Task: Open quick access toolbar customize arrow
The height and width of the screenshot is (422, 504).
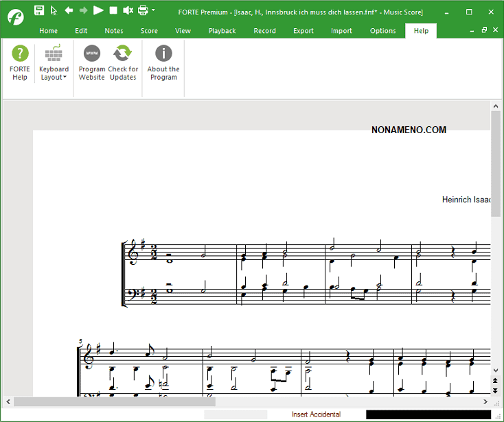Action: [153, 10]
